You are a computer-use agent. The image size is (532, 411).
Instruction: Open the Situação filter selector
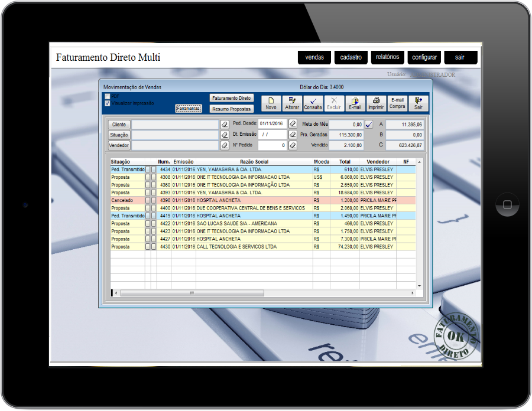(x=119, y=135)
